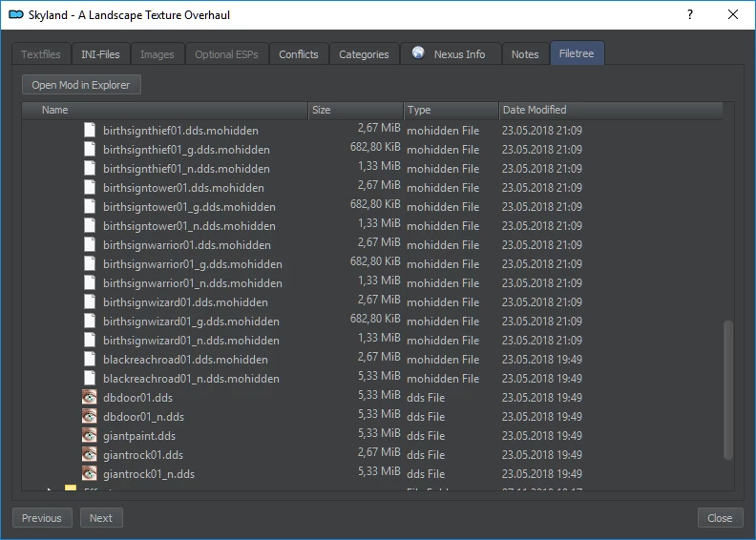Click the date of birthsigntower01.dds.mohidden row
The height and width of the screenshot is (540, 756).
542,187
